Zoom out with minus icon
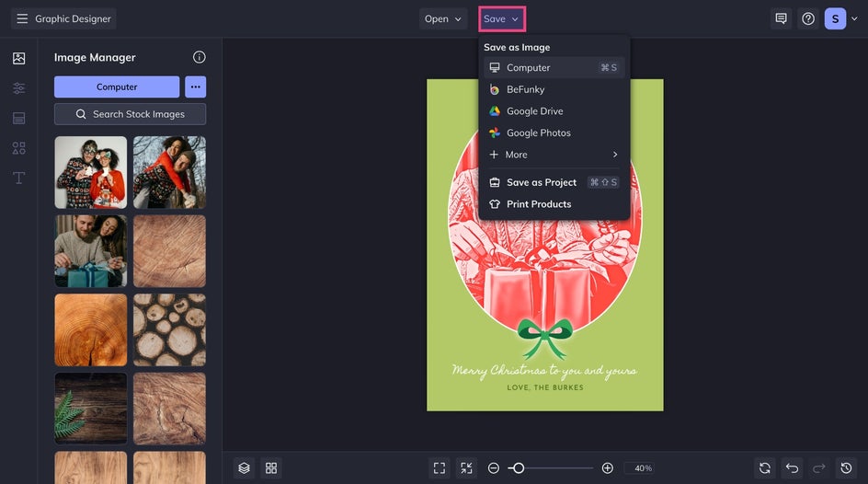This screenshot has height=484, width=868. tap(493, 468)
